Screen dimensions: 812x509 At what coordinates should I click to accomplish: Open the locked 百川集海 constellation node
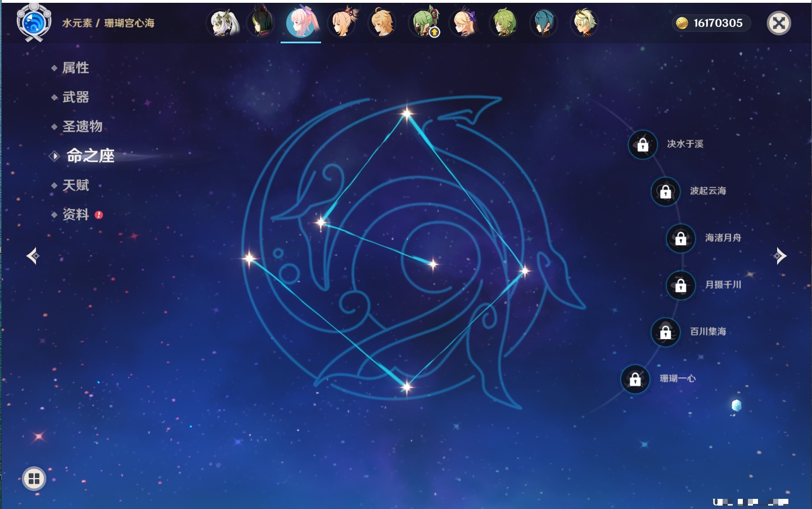(666, 332)
